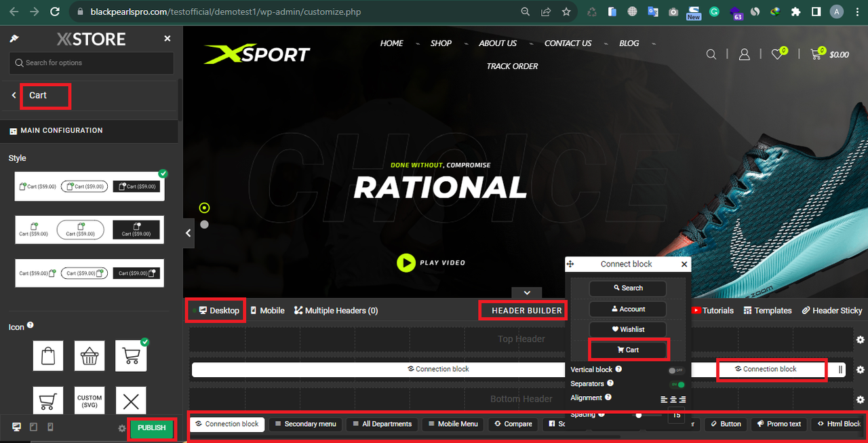Open Cart element in Connect block
868x443 pixels.
[628, 350]
